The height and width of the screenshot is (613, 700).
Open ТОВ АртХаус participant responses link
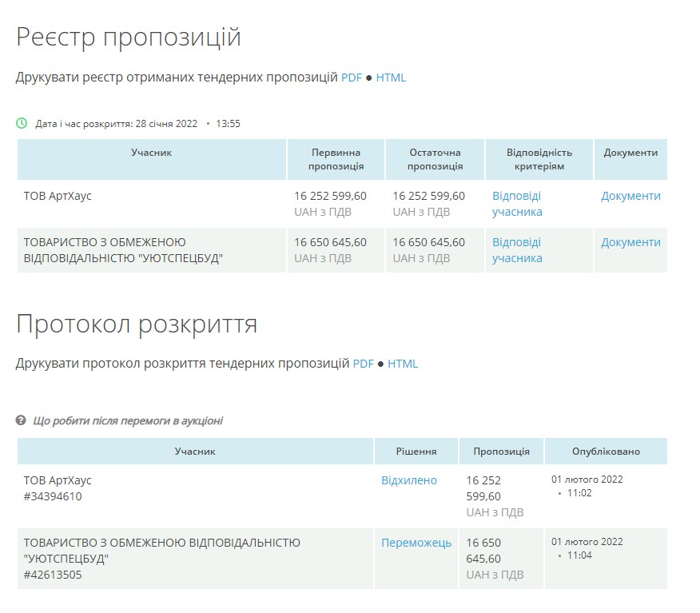tap(517, 204)
